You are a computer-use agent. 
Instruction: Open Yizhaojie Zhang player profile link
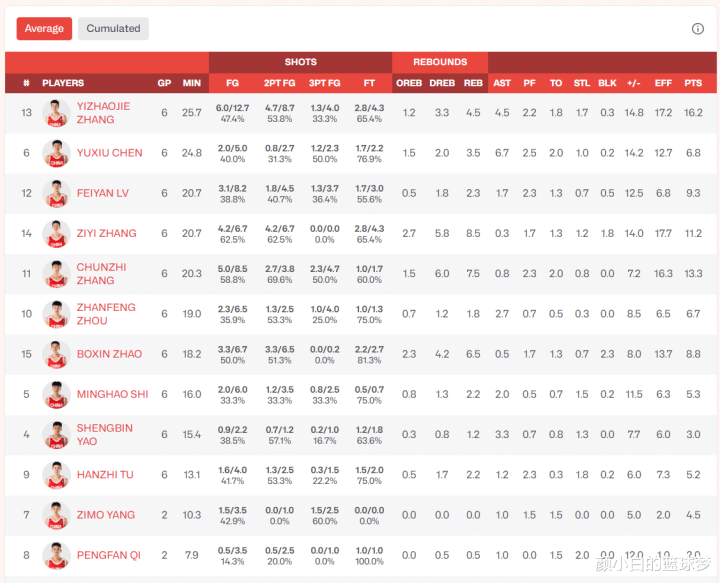(x=103, y=113)
